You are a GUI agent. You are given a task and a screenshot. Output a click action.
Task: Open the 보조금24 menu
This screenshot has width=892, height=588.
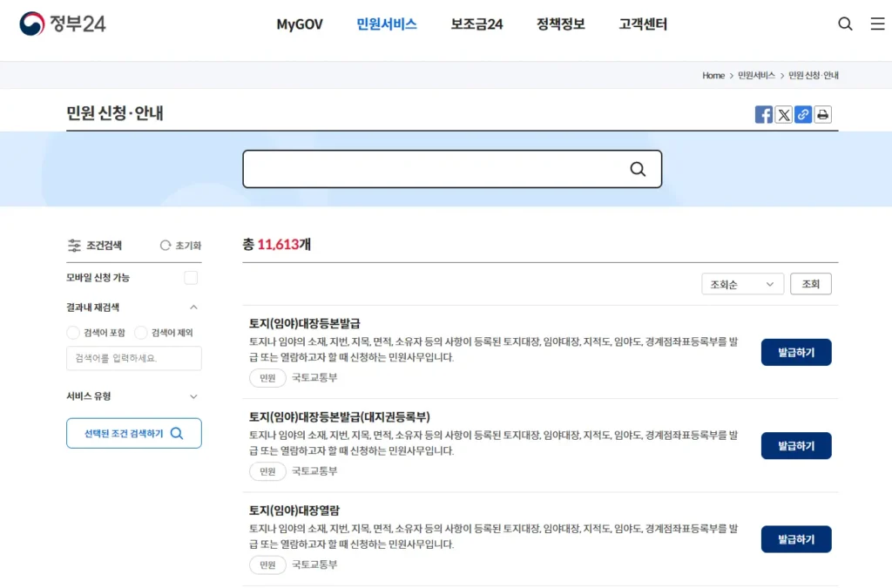[x=476, y=24]
